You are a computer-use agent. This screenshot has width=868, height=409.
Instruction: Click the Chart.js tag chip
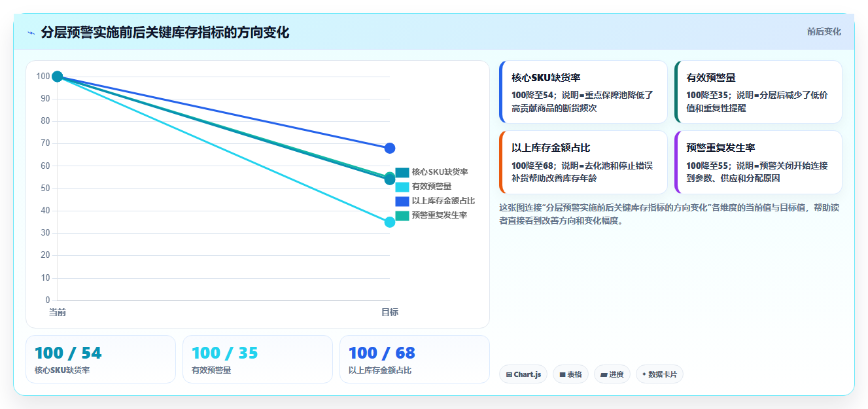click(523, 374)
